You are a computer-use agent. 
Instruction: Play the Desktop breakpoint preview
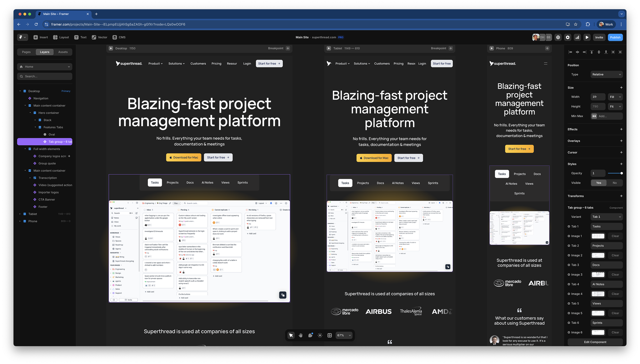pyautogui.click(x=111, y=48)
